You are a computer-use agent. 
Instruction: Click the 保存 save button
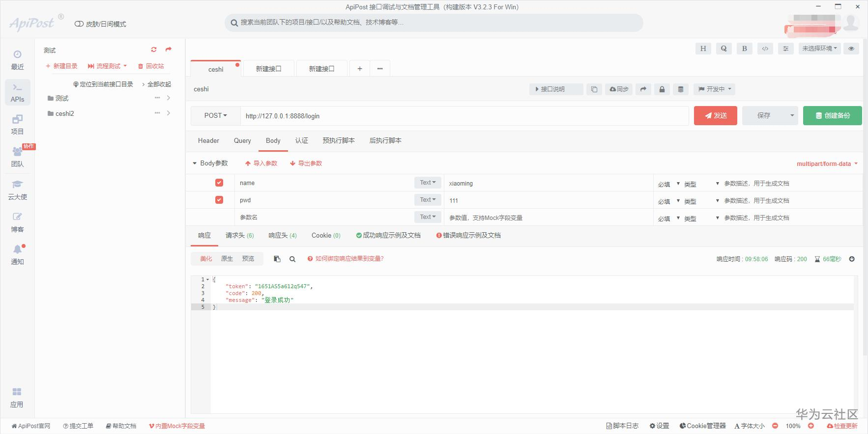[764, 115]
